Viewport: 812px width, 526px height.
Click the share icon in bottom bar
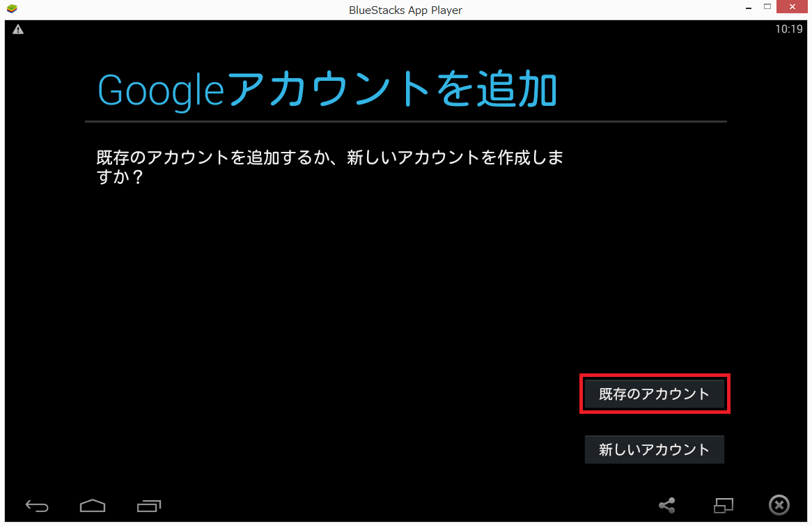[667, 505]
